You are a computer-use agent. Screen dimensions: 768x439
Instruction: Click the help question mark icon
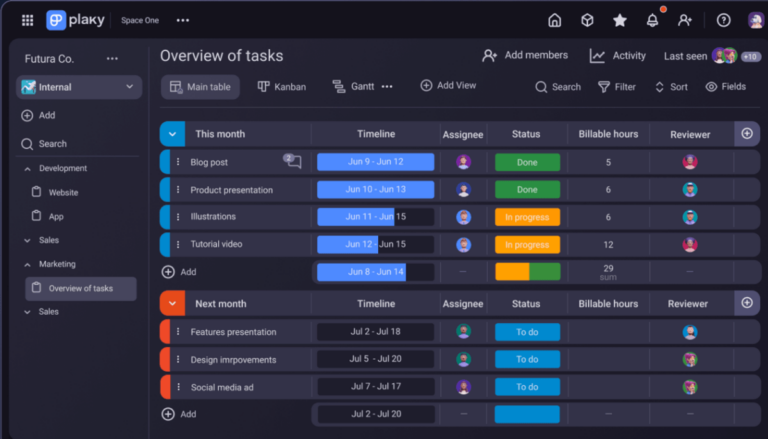[723, 20]
